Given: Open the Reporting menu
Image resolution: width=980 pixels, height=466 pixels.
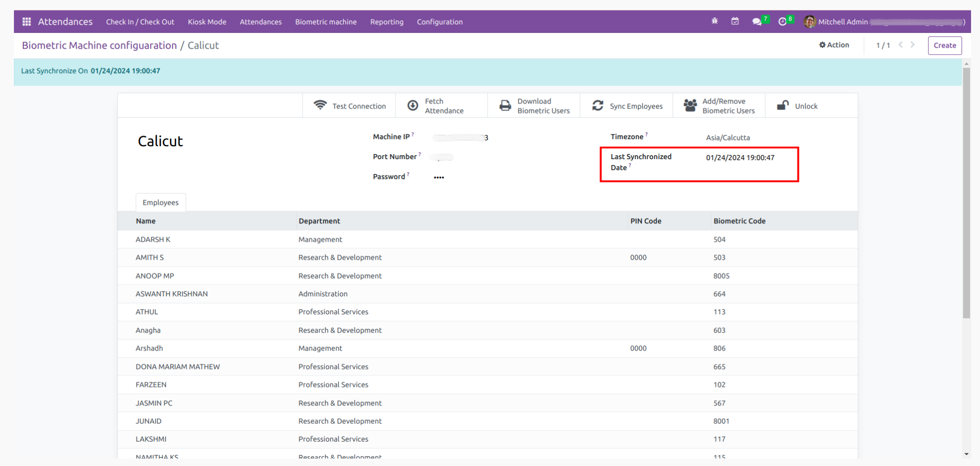Looking at the screenshot, I should coord(387,21).
